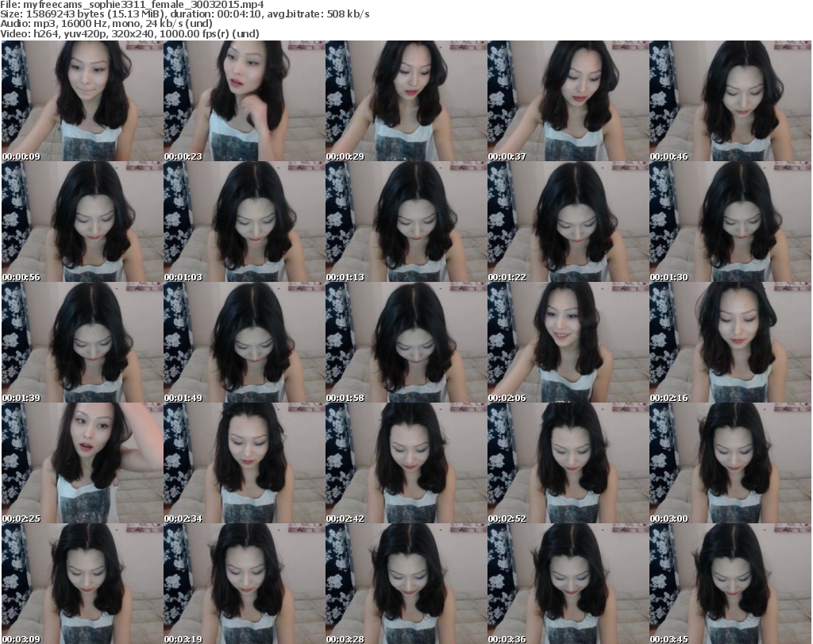Select the thumbnail stamped 00:00:09
The image size is (813, 644).
click(x=83, y=101)
